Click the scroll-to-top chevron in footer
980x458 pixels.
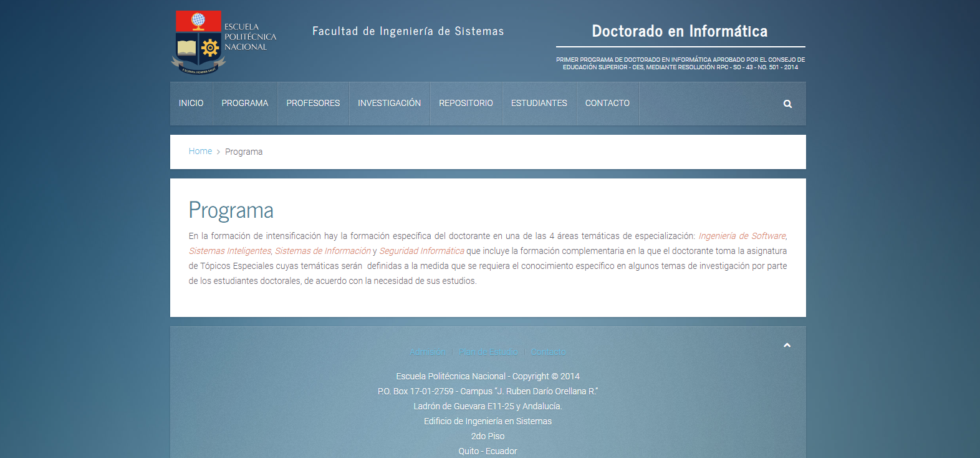tap(787, 346)
